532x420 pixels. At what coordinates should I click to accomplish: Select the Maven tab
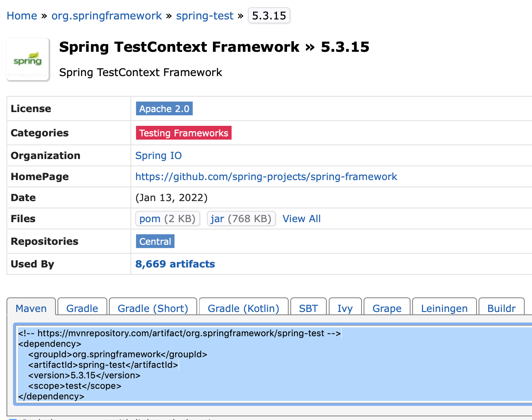point(31,308)
